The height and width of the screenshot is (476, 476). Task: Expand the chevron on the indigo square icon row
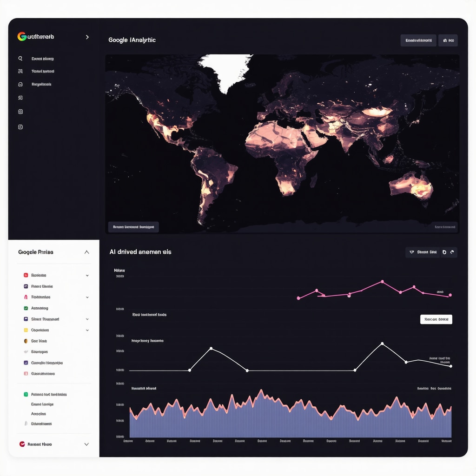(87, 319)
